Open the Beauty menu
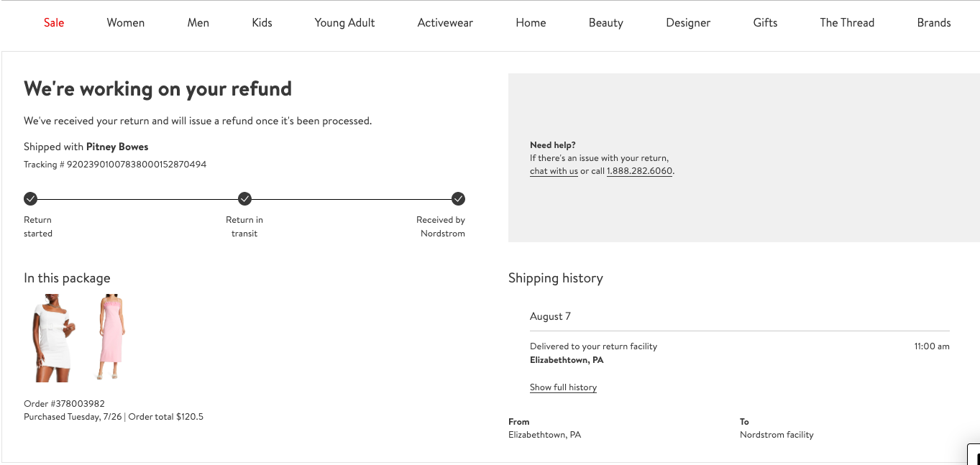 pyautogui.click(x=605, y=23)
